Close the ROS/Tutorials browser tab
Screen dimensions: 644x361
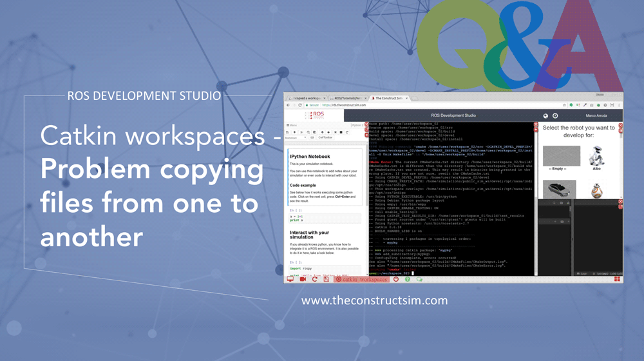tap(366, 98)
